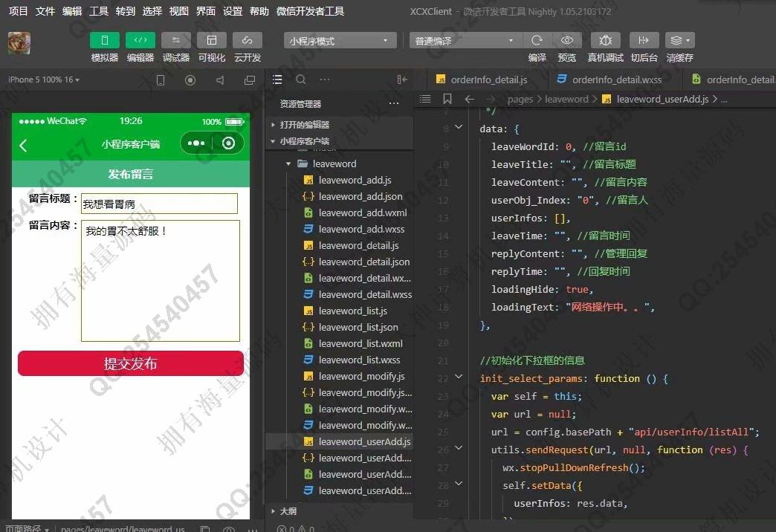Open the 编辑 menu

pyautogui.click(x=72, y=11)
